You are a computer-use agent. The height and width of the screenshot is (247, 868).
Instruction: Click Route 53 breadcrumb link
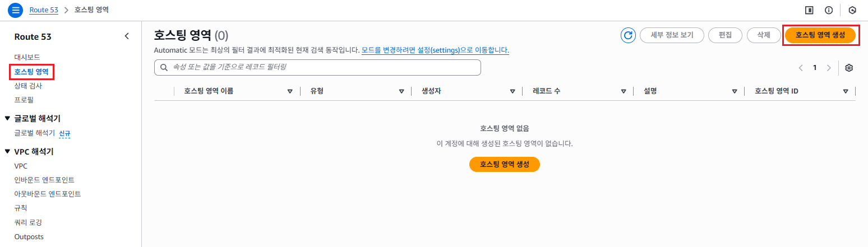(44, 10)
